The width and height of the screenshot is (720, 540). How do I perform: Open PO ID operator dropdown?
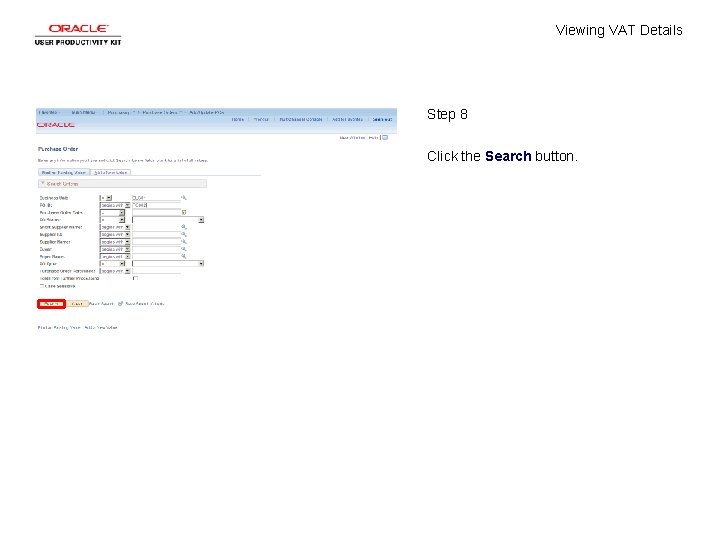click(x=115, y=205)
